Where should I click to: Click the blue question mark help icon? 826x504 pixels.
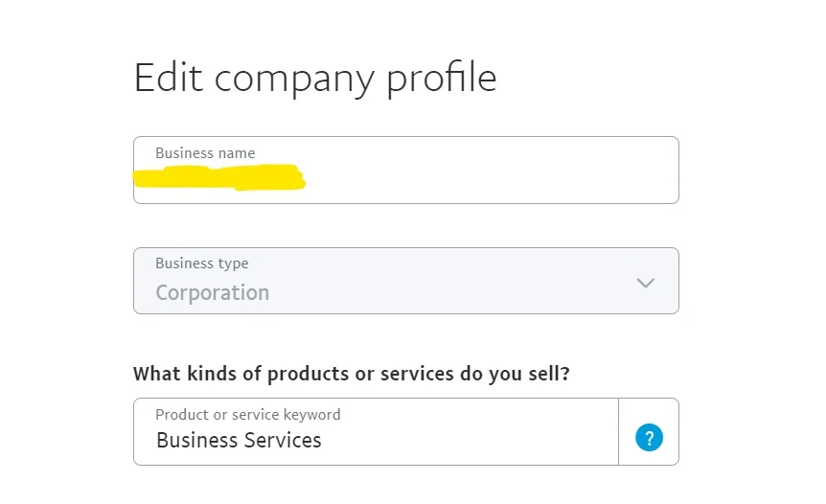tap(649, 438)
